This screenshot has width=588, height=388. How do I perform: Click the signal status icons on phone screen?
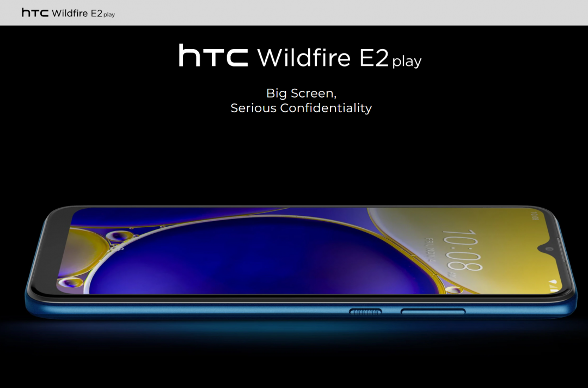(553, 283)
